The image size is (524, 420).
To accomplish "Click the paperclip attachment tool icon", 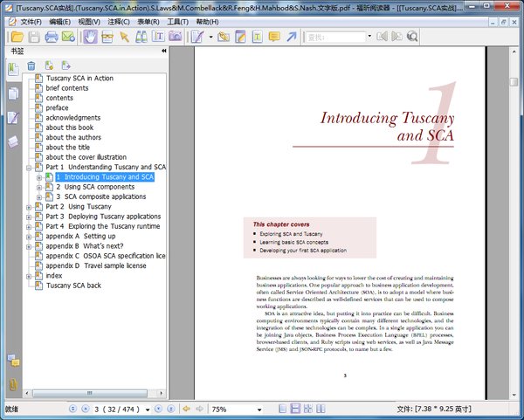I will (224, 37).
